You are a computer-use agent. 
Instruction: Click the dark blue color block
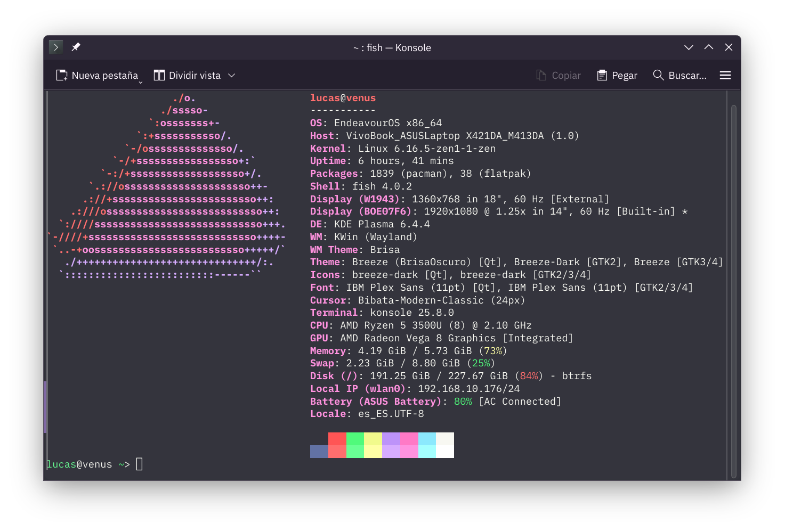click(x=319, y=452)
